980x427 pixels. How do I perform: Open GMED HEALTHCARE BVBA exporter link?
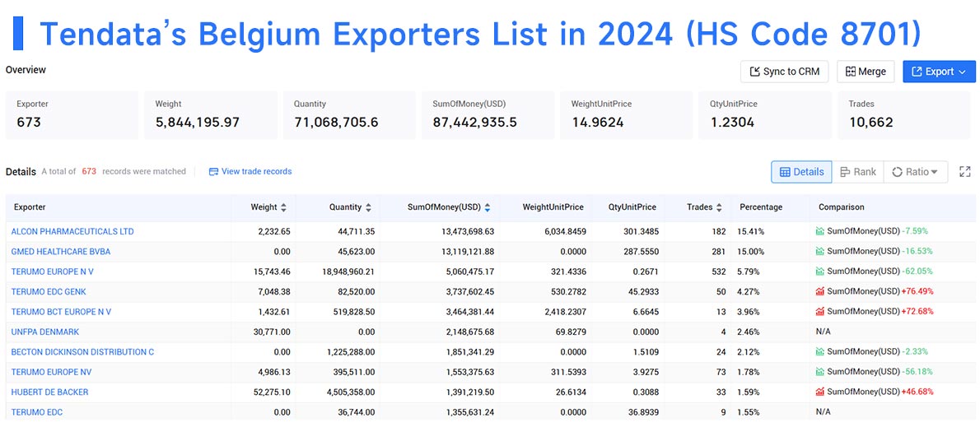tap(61, 252)
